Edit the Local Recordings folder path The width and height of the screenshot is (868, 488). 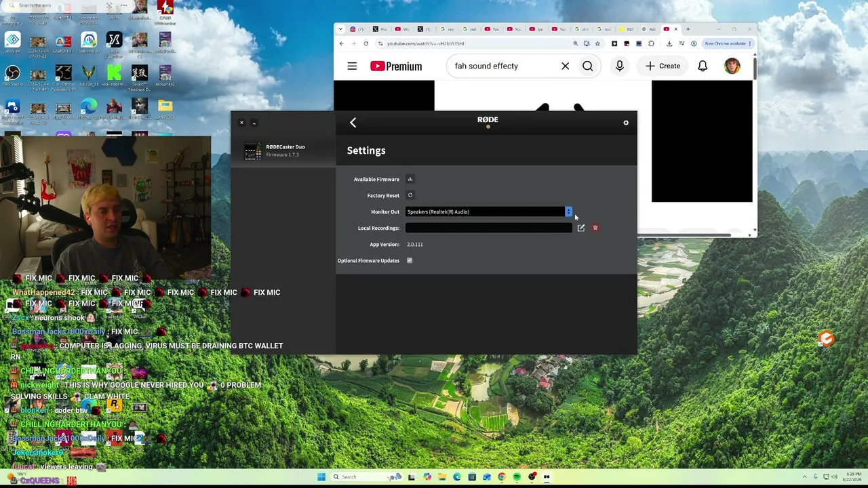(x=581, y=228)
